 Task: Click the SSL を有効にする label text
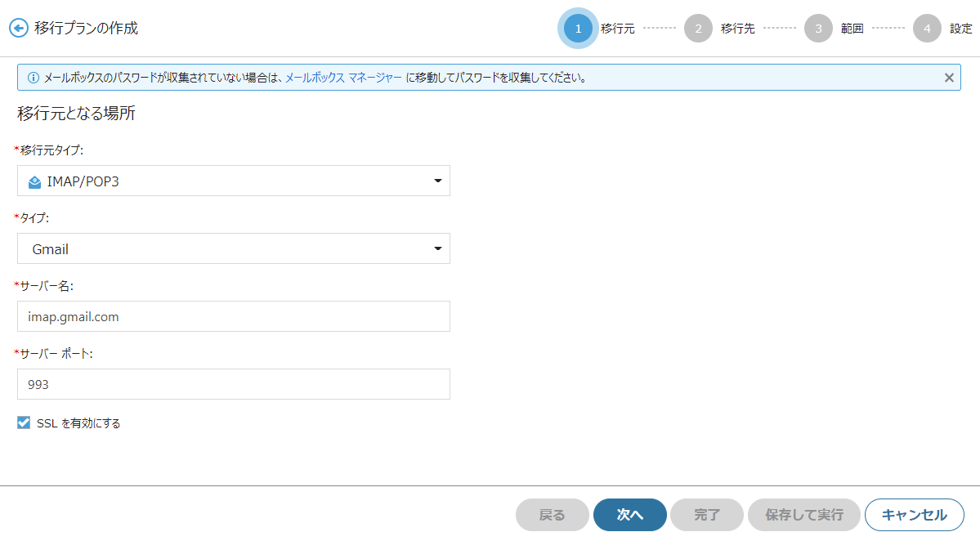[x=78, y=423]
